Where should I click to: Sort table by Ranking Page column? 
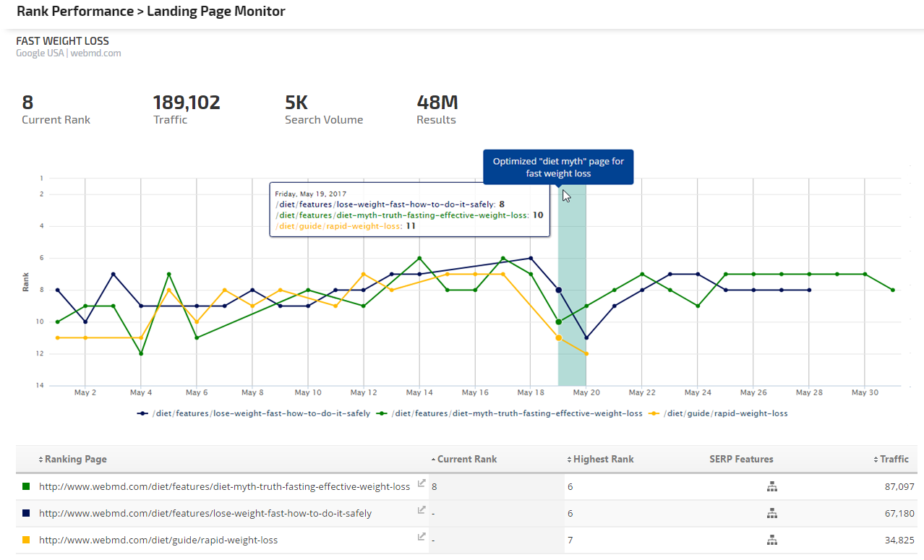(x=75, y=460)
